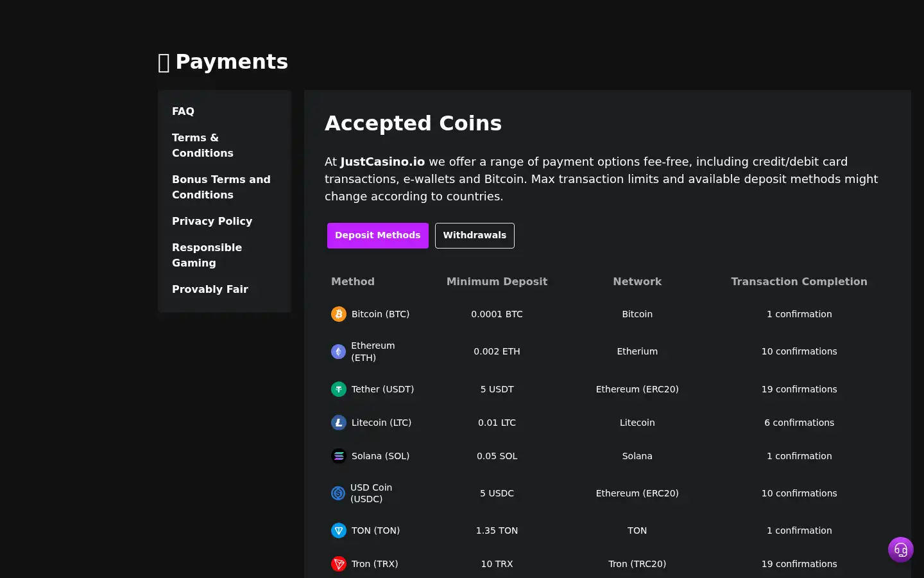Click the 0.05 SOL minimum deposit
The image size is (924, 578).
click(x=497, y=456)
